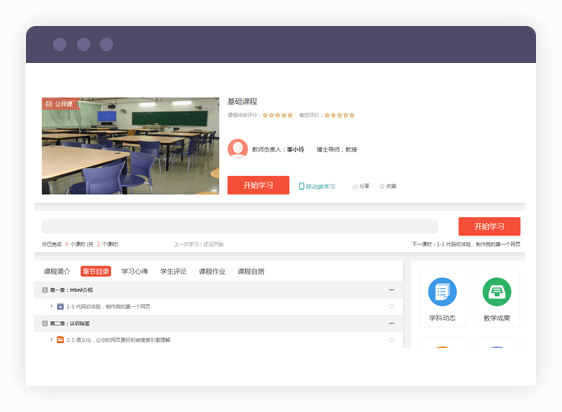The image size is (562, 412).
Task: Click 开始学习 button next to progress bar
Action: click(x=489, y=226)
